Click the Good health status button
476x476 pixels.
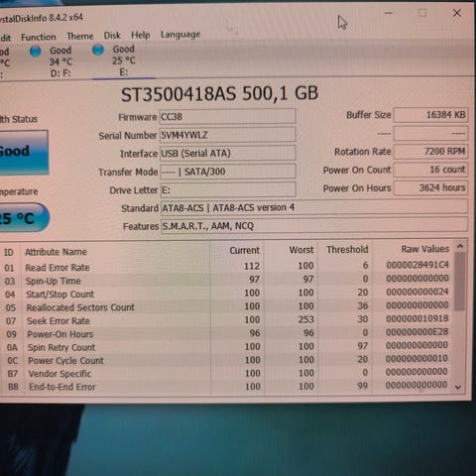[x=23, y=152]
